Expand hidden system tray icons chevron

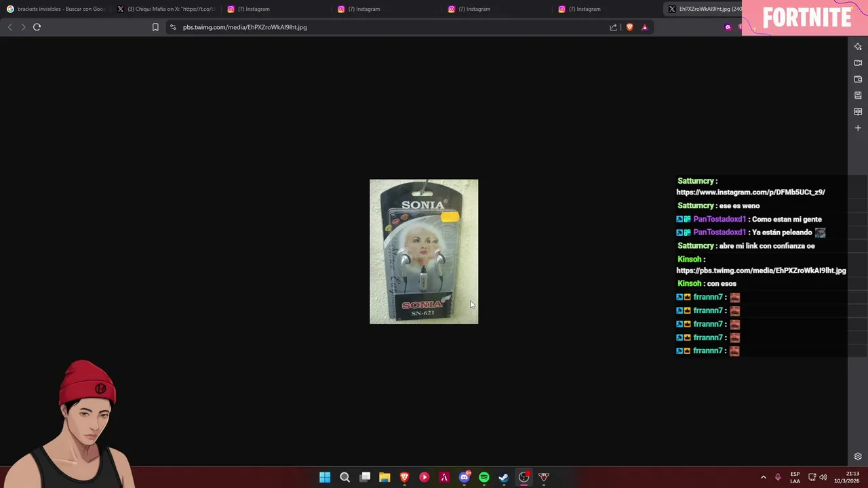pyautogui.click(x=763, y=477)
